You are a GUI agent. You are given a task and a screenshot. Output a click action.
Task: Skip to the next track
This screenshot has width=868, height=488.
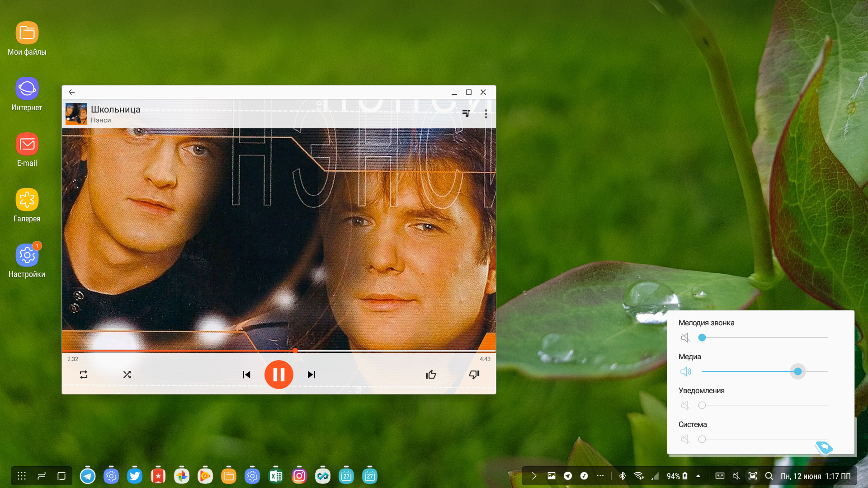[x=311, y=375]
